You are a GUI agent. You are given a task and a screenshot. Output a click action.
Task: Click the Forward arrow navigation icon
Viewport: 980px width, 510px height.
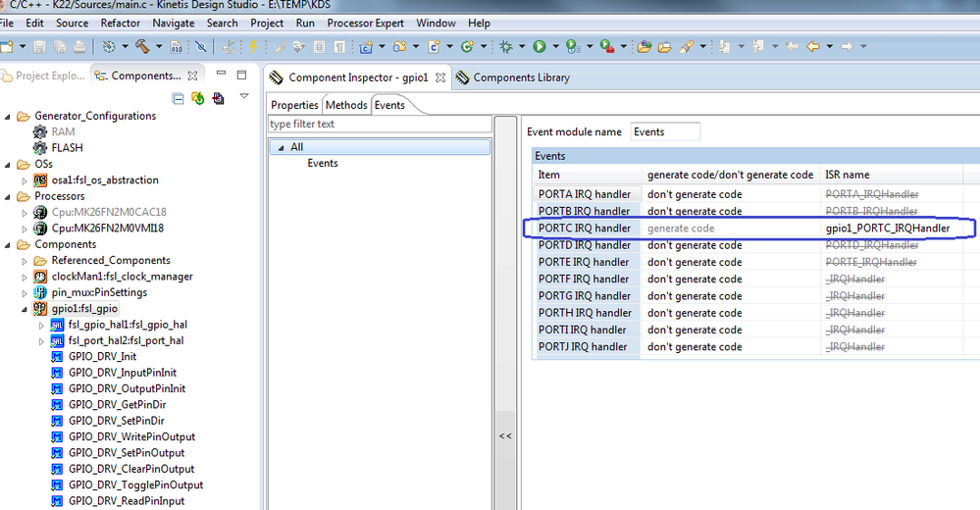[x=847, y=46]
